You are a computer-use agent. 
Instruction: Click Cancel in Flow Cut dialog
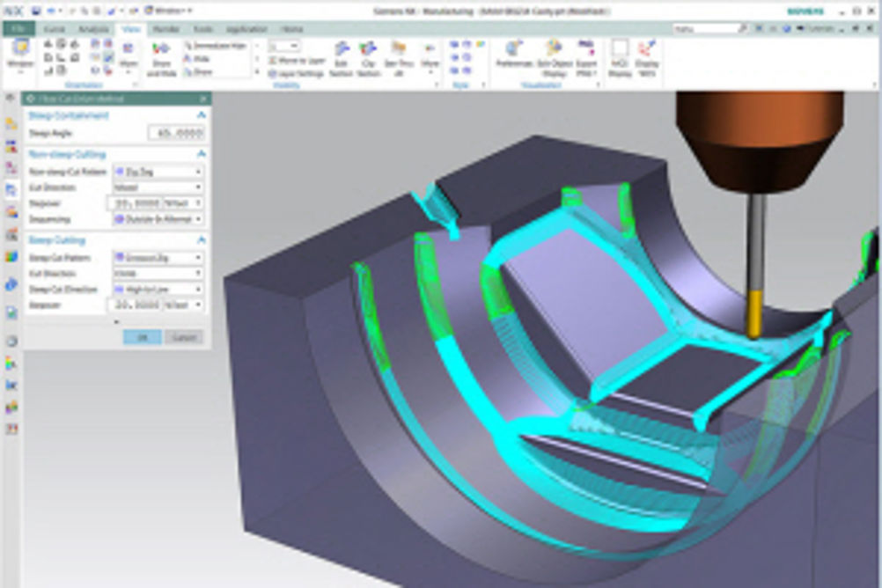point(184,337)
